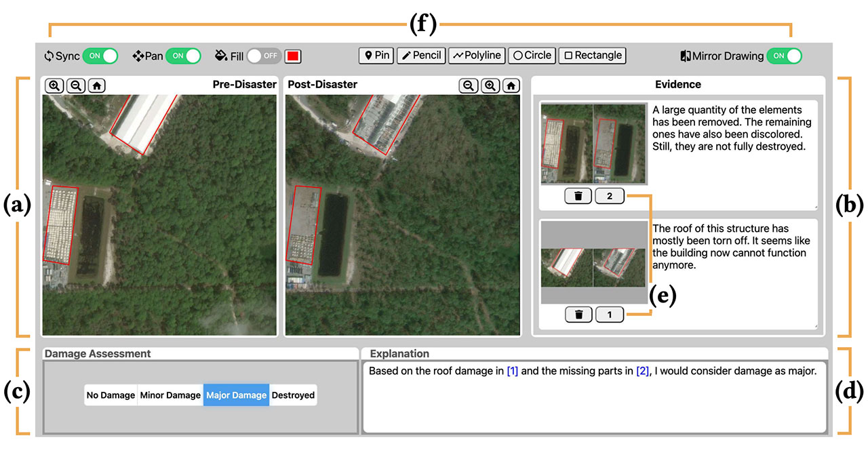Image resolution: width=868 pixels, height=461 pixels.
Task: Open evidence 2 thumbnail image
Action: pyautogui.click(x=594, y=144)
